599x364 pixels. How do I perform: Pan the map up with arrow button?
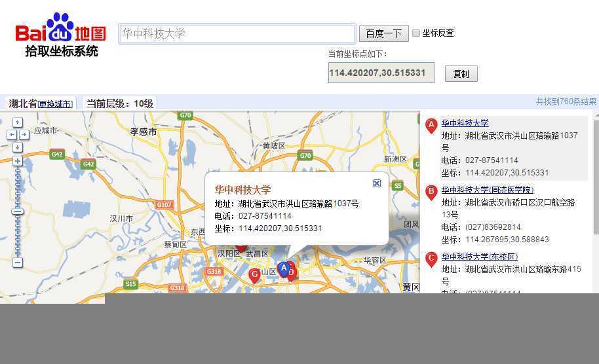(x=18, y=122)
